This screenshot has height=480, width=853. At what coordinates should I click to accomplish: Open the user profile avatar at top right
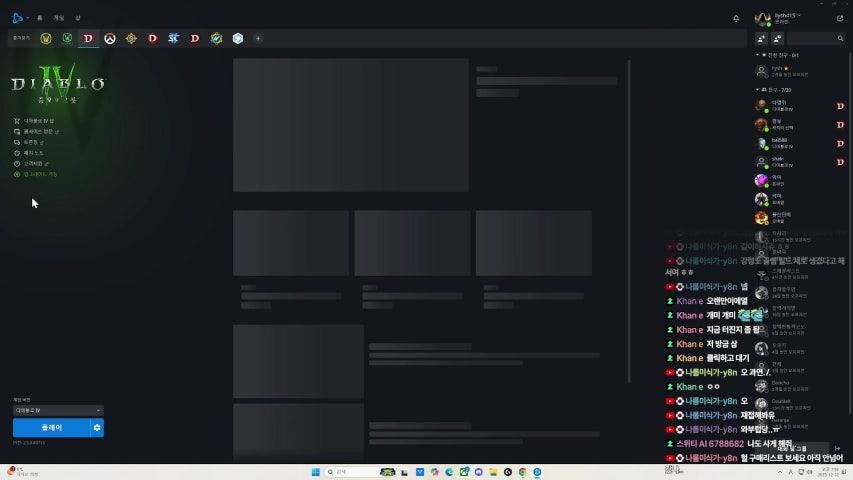click(762, 19)
